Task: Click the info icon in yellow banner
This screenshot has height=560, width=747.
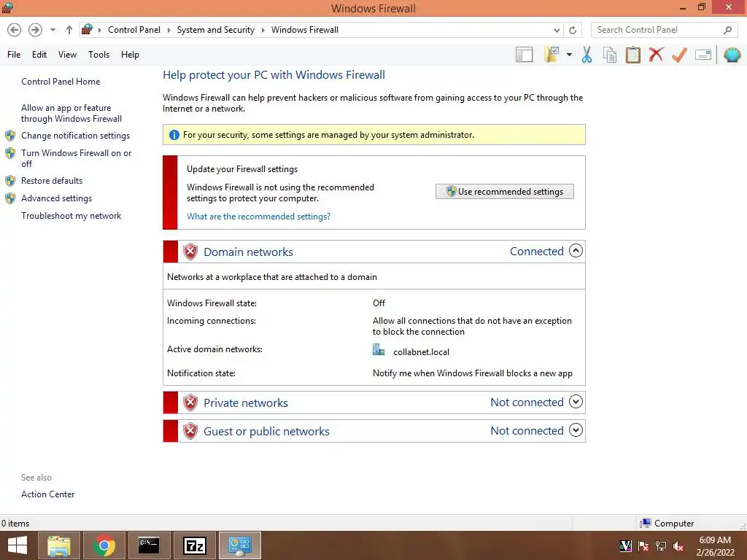Action: [174, 135]
